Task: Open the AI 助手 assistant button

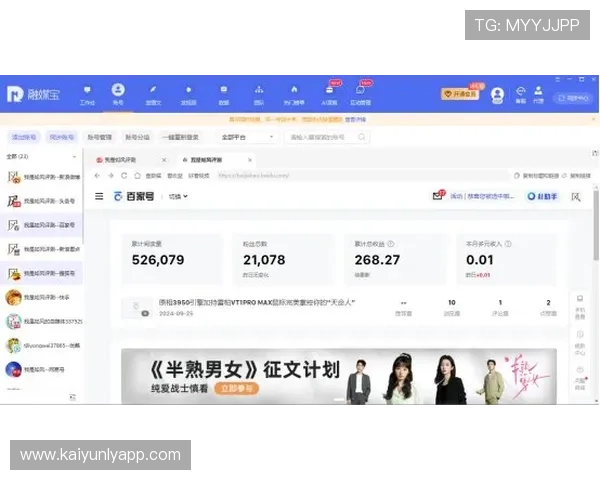Action: (542, 196)
